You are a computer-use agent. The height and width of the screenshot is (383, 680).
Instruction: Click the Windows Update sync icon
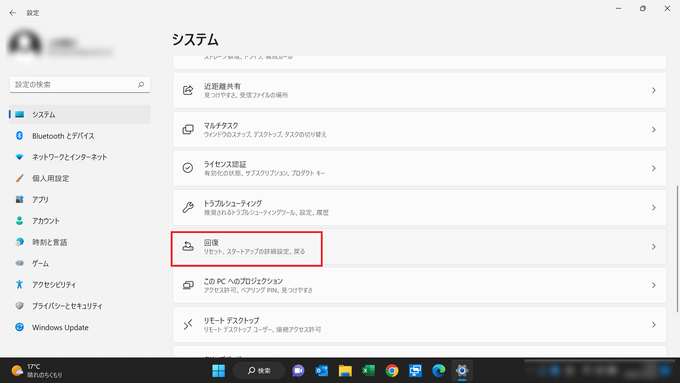pos(20,327)
